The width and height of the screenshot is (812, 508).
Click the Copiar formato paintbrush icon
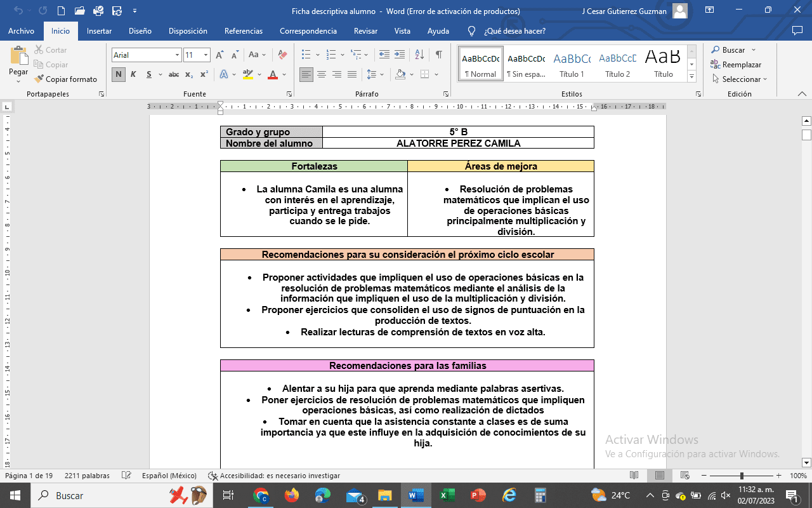[39, 79]
